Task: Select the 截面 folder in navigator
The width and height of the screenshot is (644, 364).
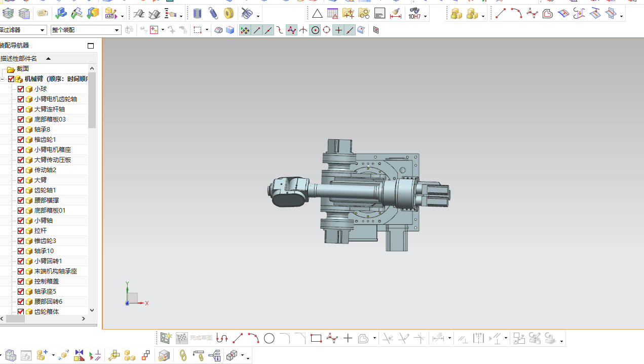Action: (x=23, y=69)
